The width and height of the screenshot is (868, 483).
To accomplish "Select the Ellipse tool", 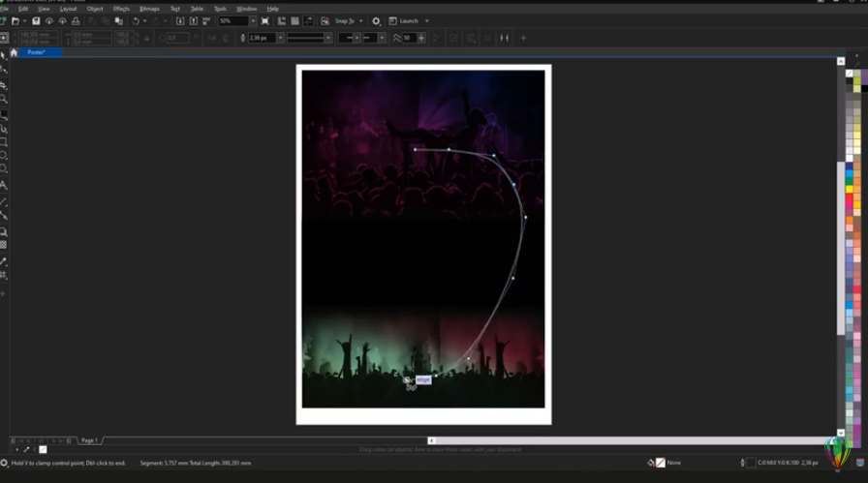I will (x=4, y=156).
